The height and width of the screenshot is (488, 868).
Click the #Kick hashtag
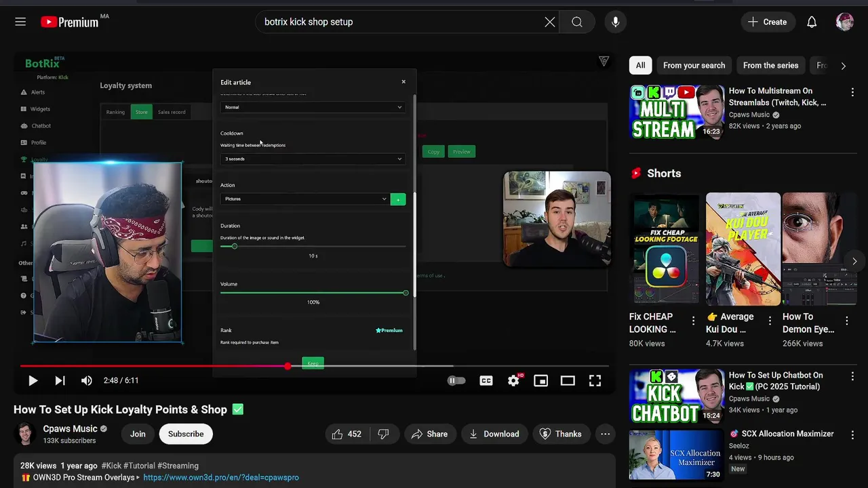111,466
